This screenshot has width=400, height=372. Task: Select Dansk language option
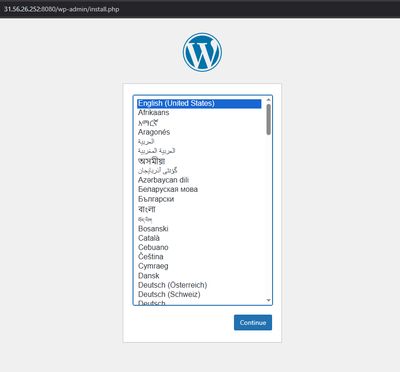199,276
